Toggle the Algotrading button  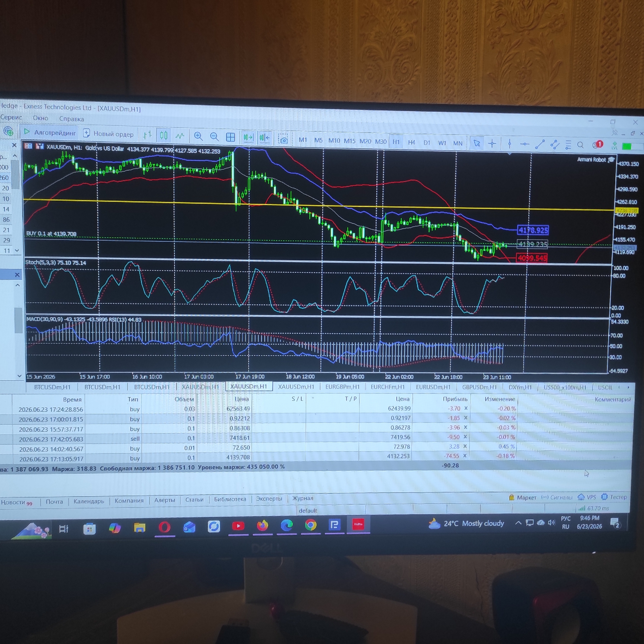pos(49,133)
